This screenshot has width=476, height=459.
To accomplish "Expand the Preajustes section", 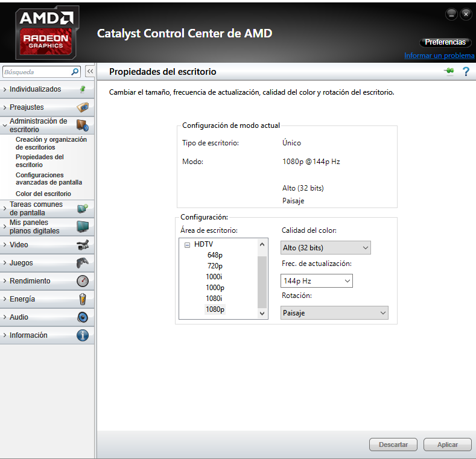I will [5, 107].
